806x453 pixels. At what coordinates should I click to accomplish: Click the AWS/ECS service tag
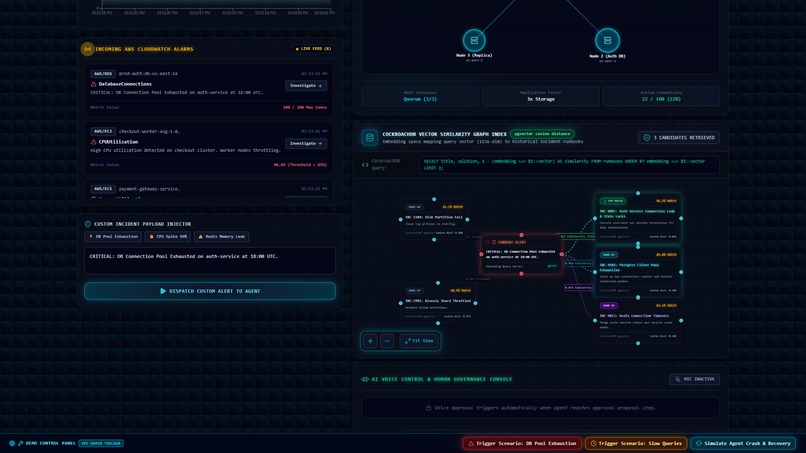(103, 189)
